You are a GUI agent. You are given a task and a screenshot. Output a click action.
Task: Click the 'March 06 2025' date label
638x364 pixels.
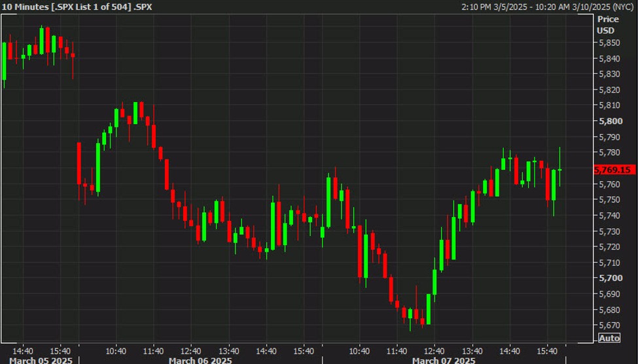click(201, 360)
